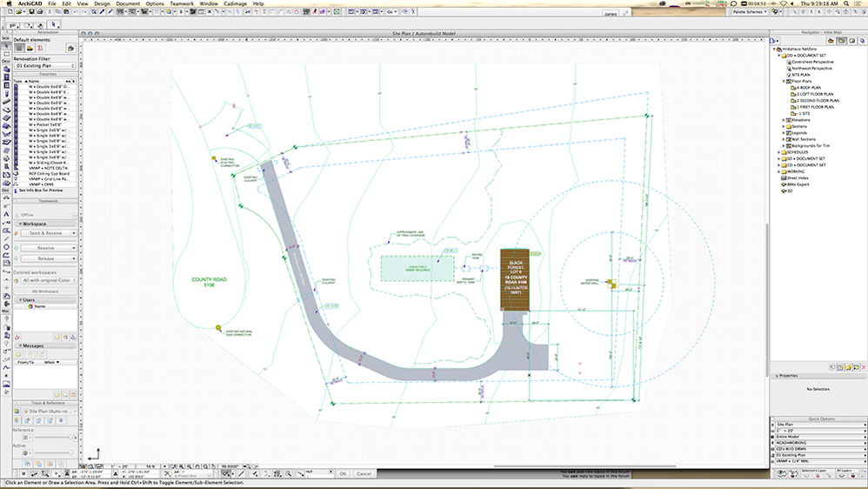Screen dimensions: 868x489
Task: Open the Design menu
Action: (x=102, y=3)
